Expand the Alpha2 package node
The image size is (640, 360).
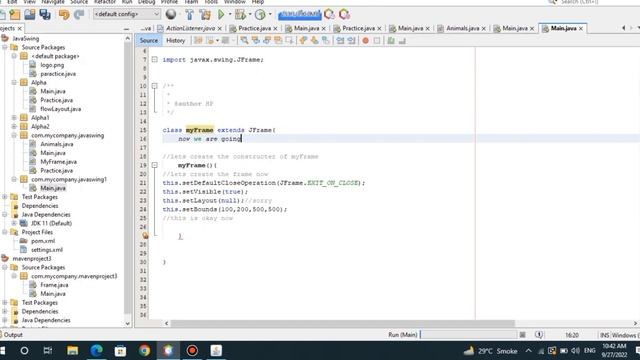[x=14, y=127]
